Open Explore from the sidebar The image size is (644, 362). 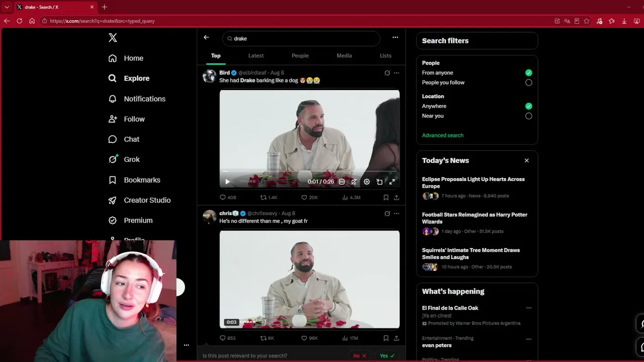129,78
